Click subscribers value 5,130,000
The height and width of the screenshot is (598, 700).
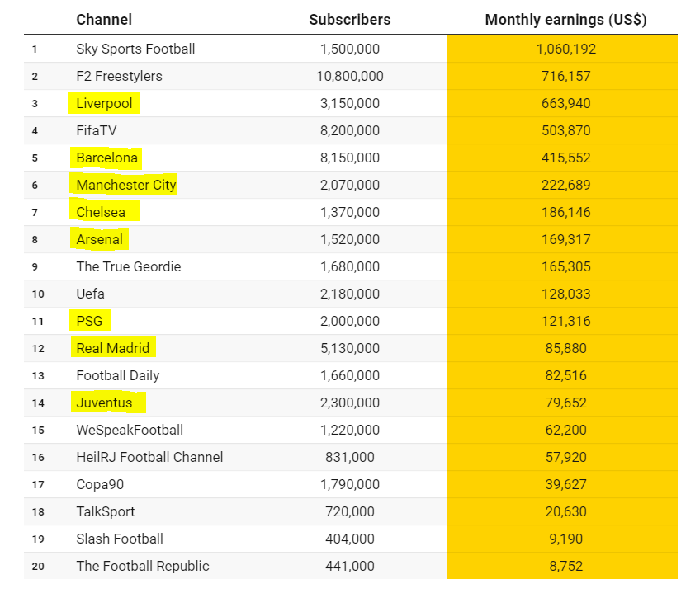click(x=349, y=348)
